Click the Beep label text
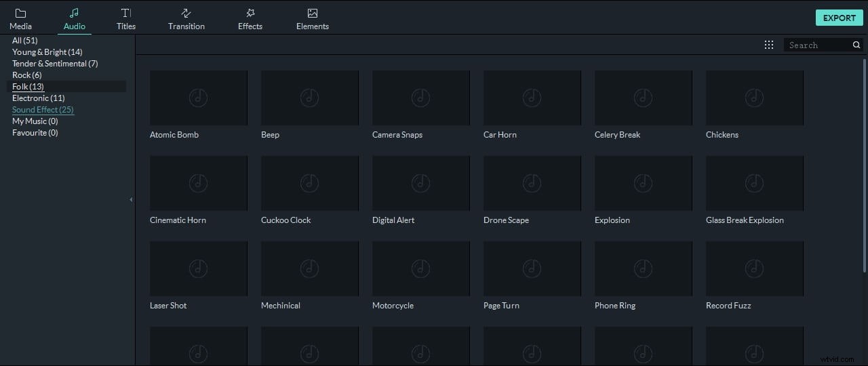The height and width of the screenshot is (366, 868). coord(270,135)
